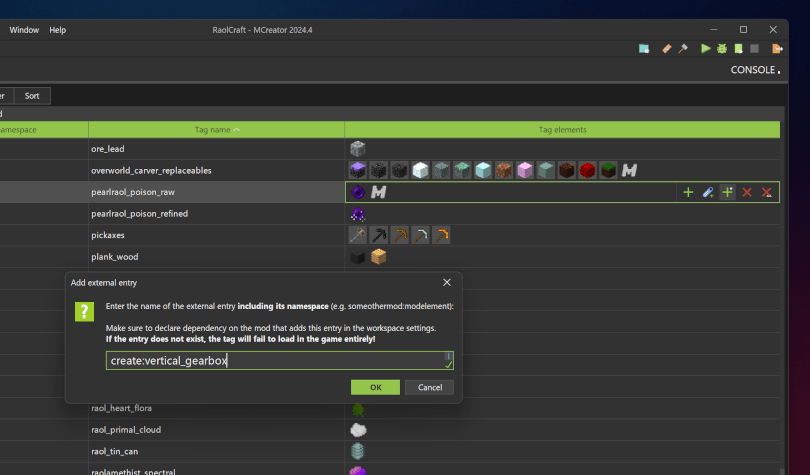The width and height of the screenshot is (810, 475).
Task: Select the purple pearl element in pearlraol_poison_raw
Action: click(x=357, y=192)
